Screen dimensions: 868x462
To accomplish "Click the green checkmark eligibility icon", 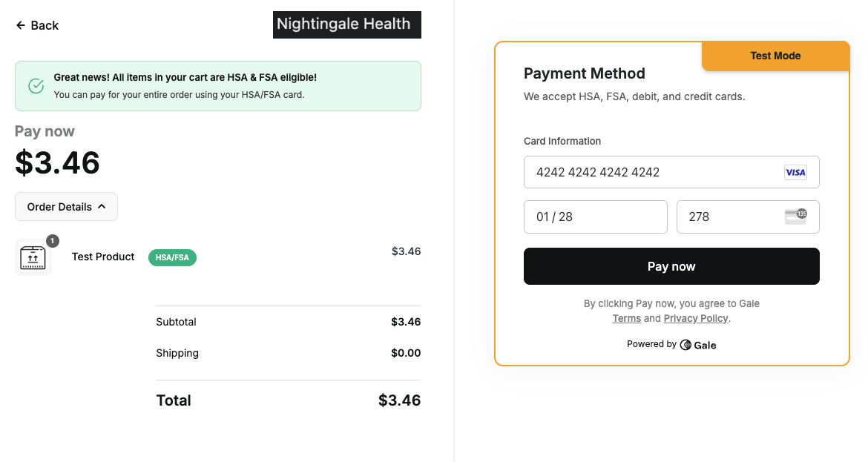I will pyautogui.click(x=36, y=86).
